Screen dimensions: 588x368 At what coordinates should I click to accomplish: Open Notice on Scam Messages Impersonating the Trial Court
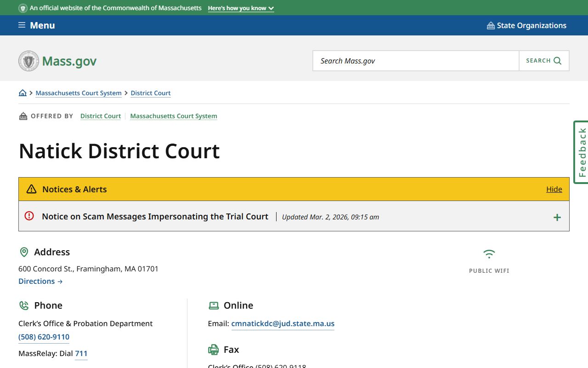(x=155, y=216)
